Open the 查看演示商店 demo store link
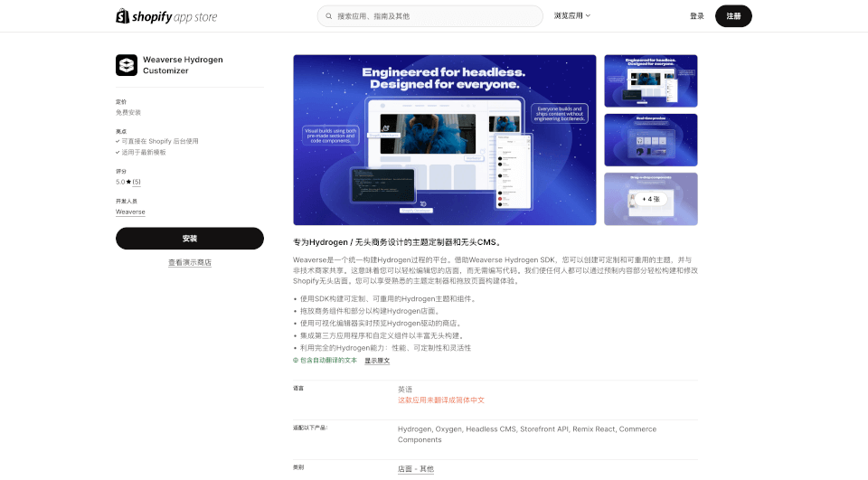868x480 pixels. (189, 262)
